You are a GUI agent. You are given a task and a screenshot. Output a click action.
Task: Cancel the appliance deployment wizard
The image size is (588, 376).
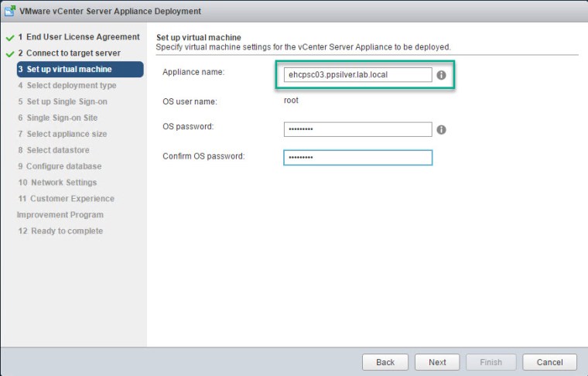[x=550, y=362]
